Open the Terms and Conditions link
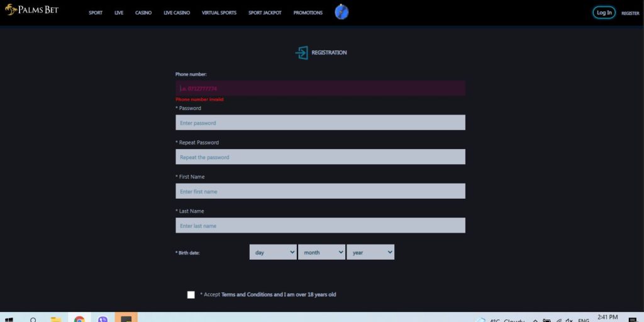 pyautogui.click(x=247, y=294)
